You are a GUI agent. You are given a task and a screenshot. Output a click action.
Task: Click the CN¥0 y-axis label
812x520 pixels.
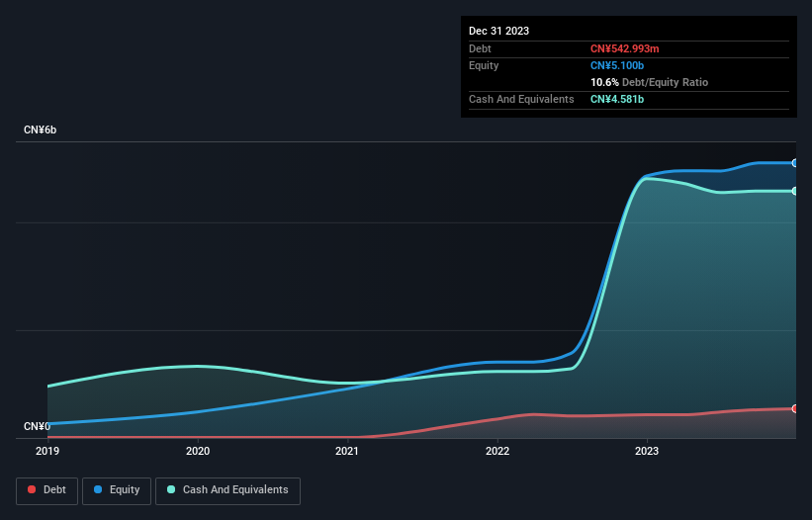click(x=37, y=426)
